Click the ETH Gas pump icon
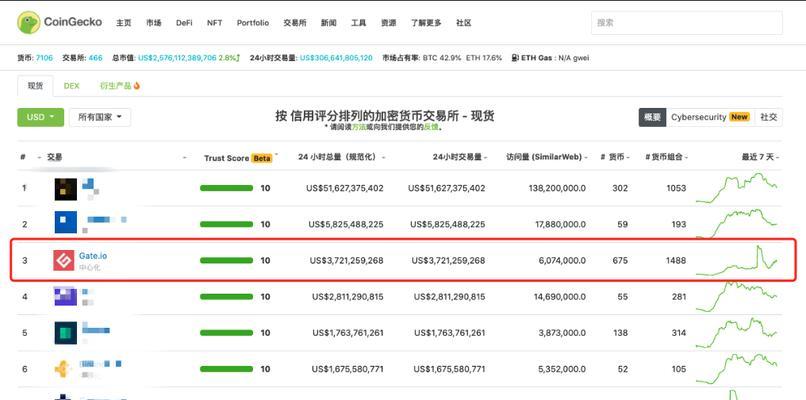Viewport: 806px width, 400px height. click(x=515, y=58)
